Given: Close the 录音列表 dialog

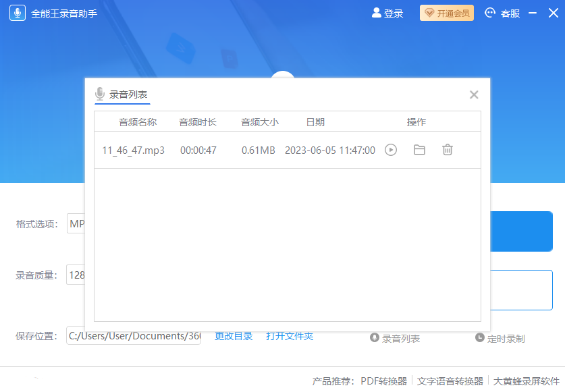Looking at the screenshot, I should pyautogui.click(x=473, y=94).
